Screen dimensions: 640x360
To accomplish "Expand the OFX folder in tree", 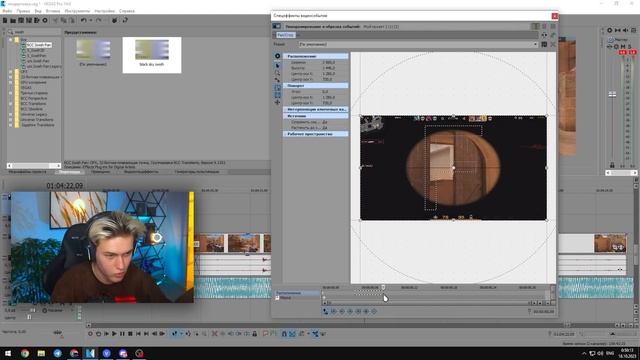I will pyautogui.click(x=11, y=71).
